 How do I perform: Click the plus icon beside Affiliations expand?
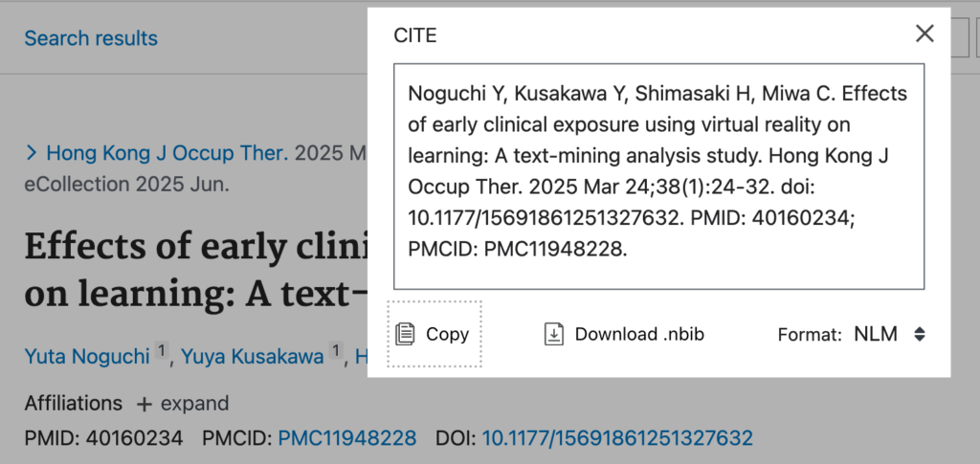pyautogui.click(x=145, y=404)
